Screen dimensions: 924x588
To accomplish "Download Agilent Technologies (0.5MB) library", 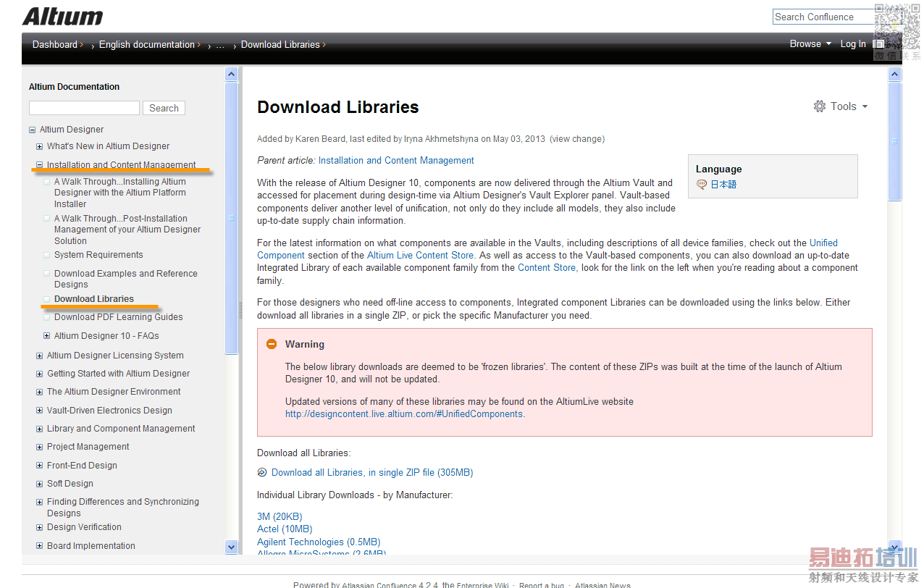I will [319, 542].
